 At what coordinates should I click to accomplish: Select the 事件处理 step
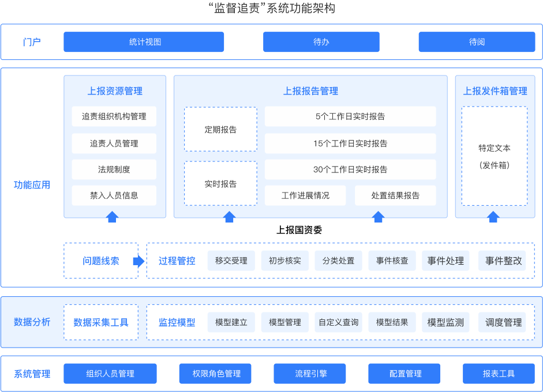pos(445,261)
